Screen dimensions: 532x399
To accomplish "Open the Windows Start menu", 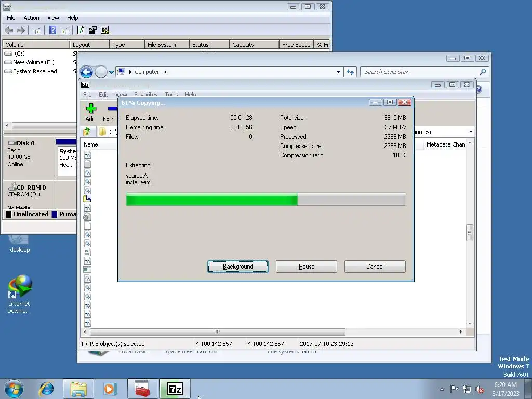I will pyautogui.click(x=14, y=389).
